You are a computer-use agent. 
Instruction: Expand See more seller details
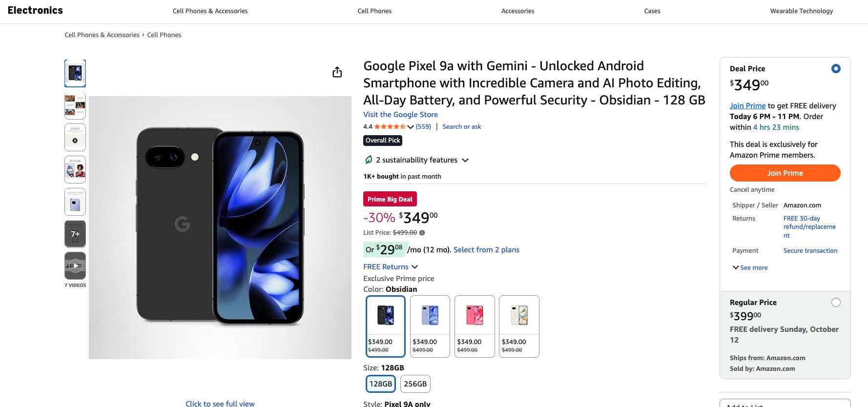point(750,267)
